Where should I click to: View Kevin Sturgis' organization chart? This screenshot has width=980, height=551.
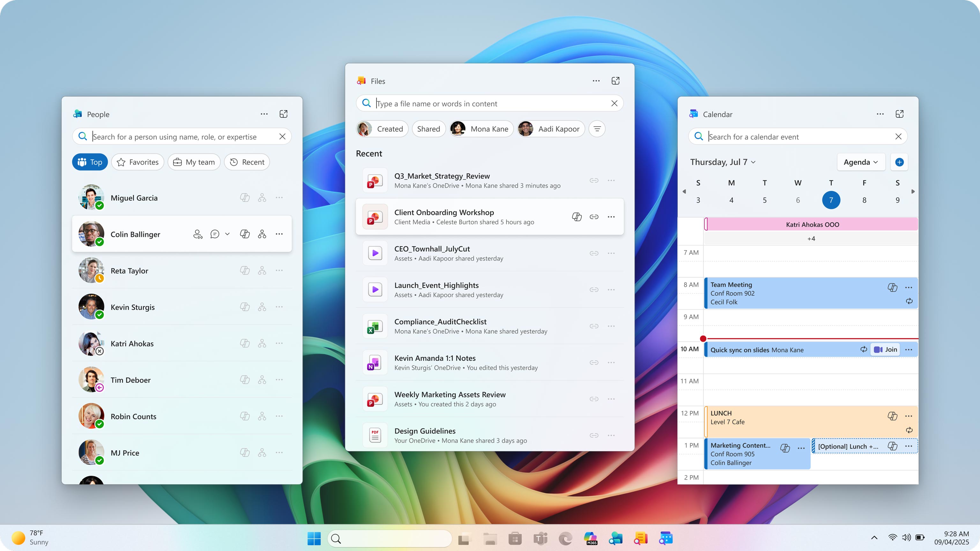262,307
